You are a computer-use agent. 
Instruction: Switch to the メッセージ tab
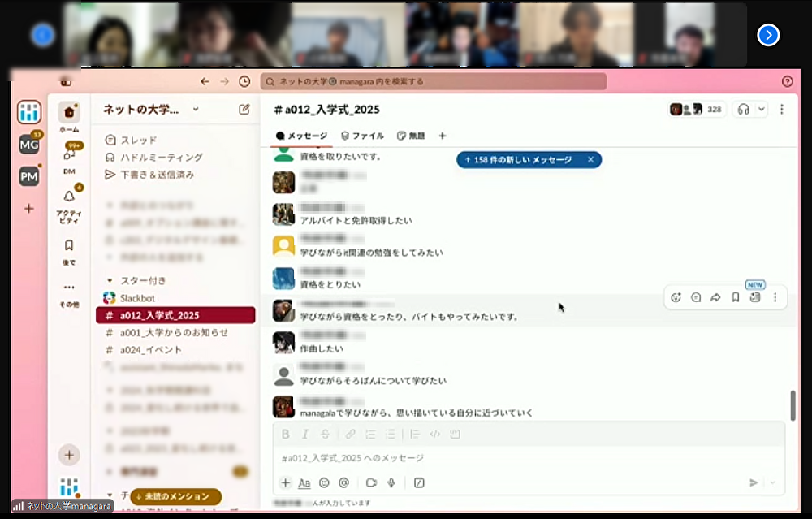302,136
